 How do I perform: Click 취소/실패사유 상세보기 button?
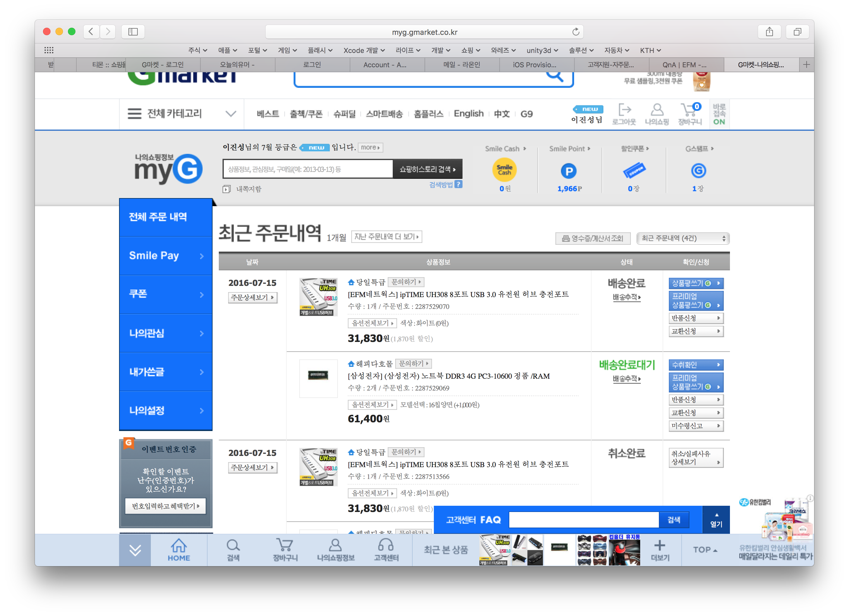tap(696, 458)
